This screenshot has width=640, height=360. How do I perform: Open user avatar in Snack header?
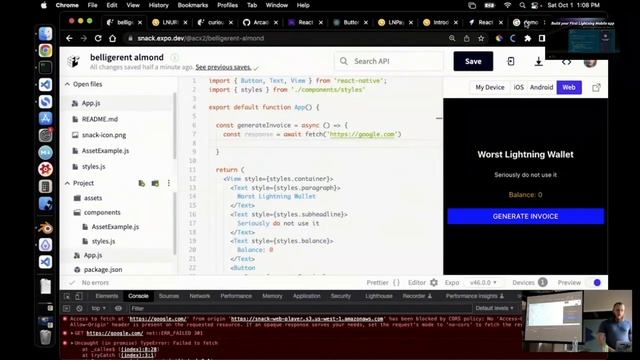(590, 62)
